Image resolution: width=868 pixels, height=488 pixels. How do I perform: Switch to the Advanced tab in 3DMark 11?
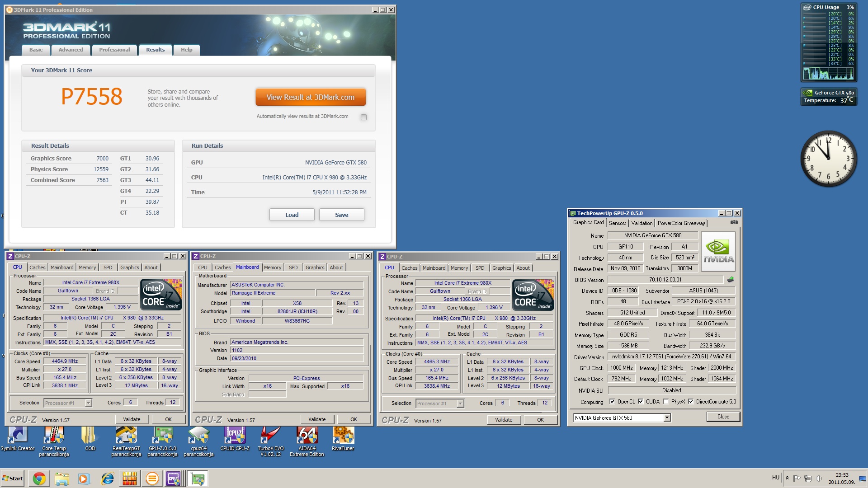click(x=71, y=50)
